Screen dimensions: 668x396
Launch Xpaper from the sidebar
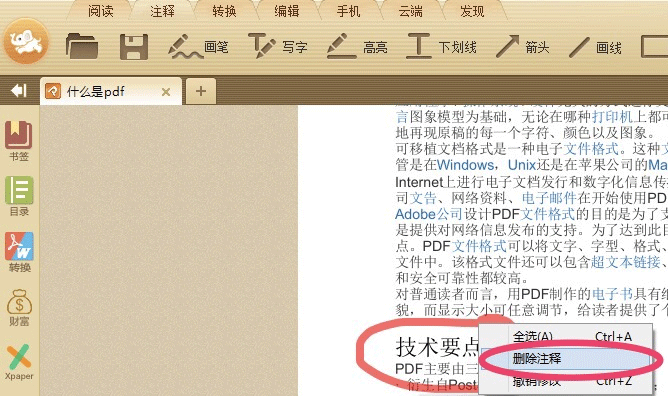click(x=19, y=362)
